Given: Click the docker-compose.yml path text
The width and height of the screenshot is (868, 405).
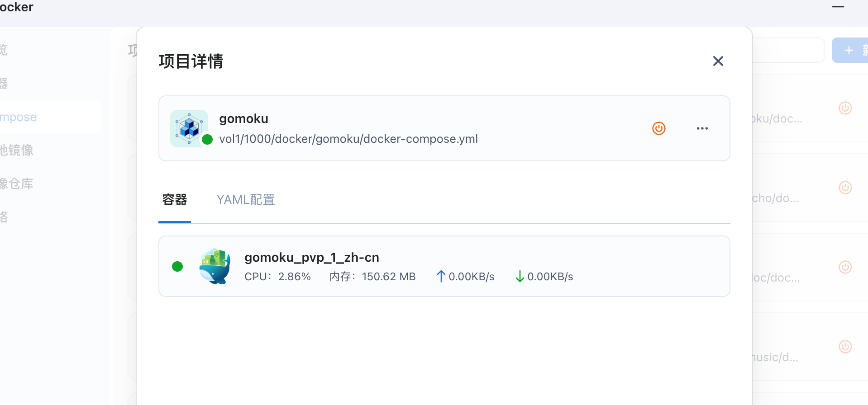Looking at the screenshot, I should (x=348, y=139).
